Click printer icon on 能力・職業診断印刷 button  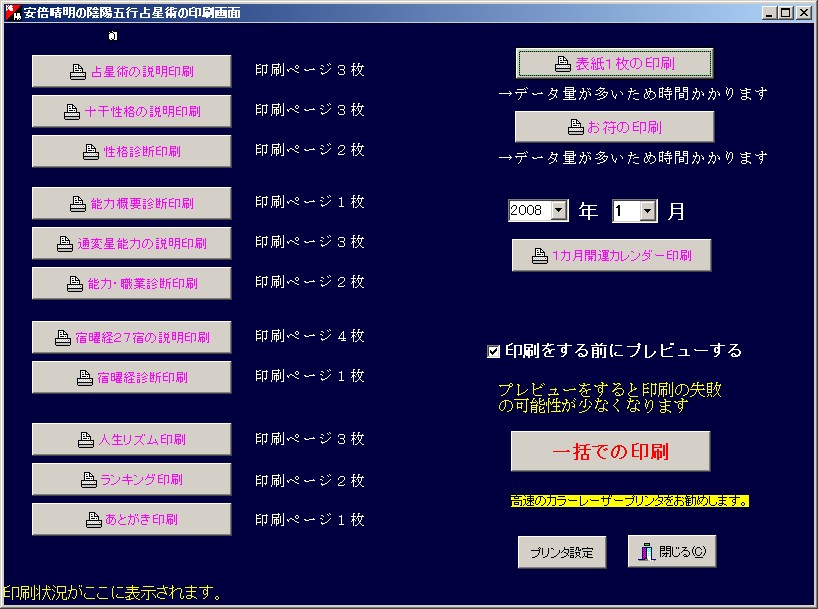tap(75, 284)
